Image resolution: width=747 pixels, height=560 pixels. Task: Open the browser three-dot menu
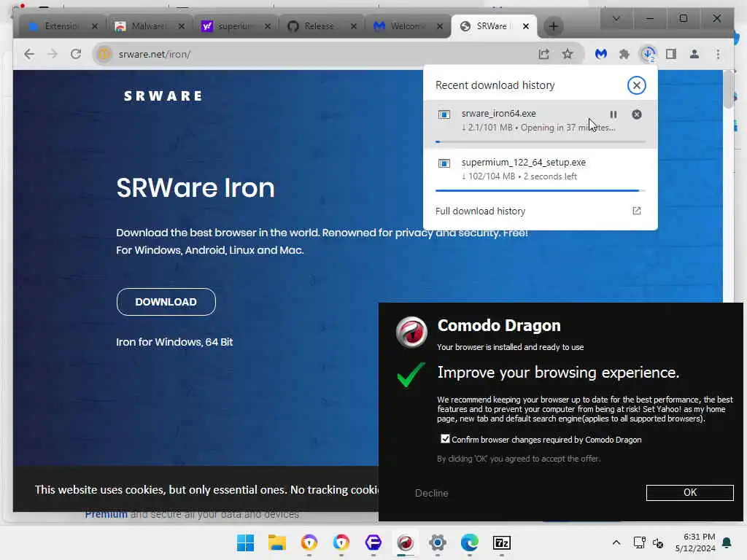click(718, 54)
